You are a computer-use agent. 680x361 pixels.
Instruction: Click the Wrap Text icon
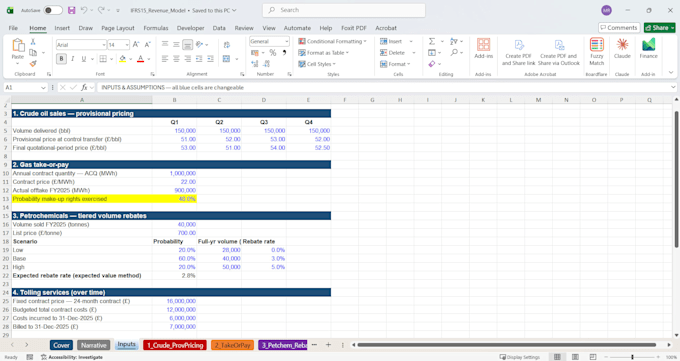[226, 45]
